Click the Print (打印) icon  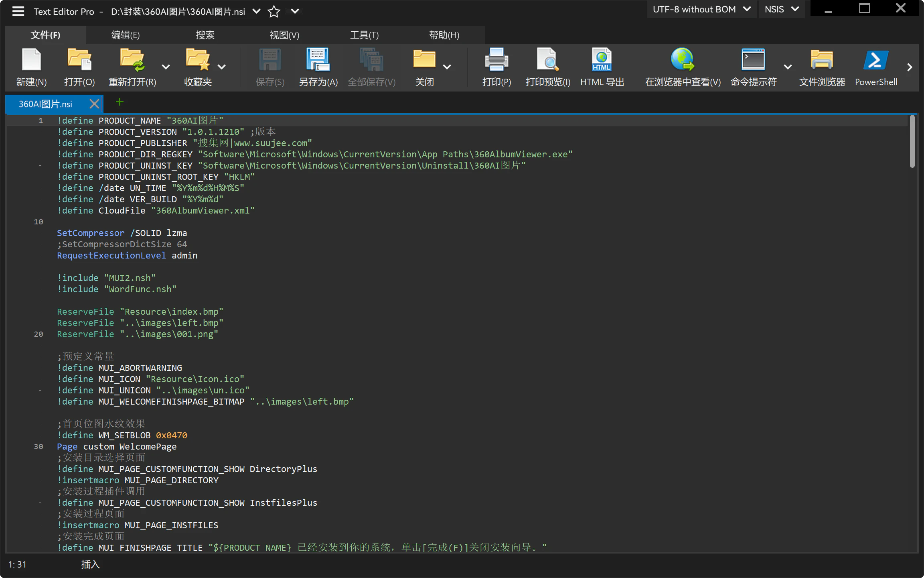coord(496,60)
